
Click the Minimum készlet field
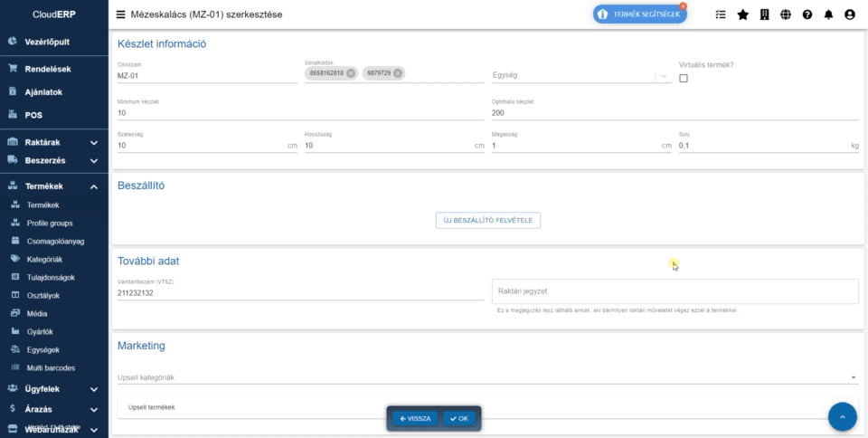pos(300,113)
